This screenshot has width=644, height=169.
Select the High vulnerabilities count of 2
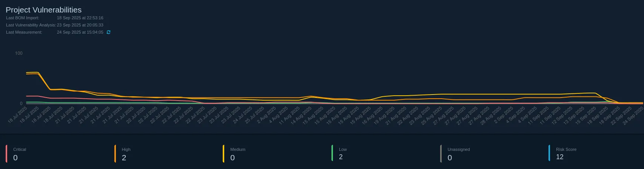(x=124, y=158)
